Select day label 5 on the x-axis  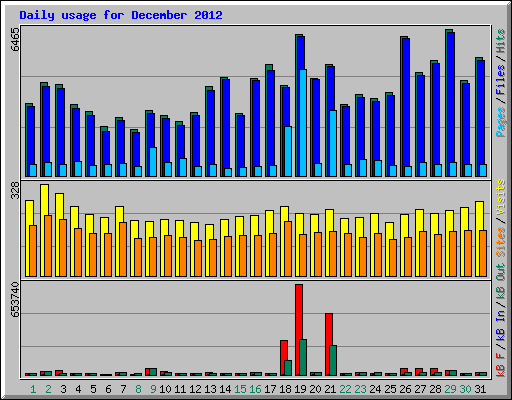coord(93,389)
